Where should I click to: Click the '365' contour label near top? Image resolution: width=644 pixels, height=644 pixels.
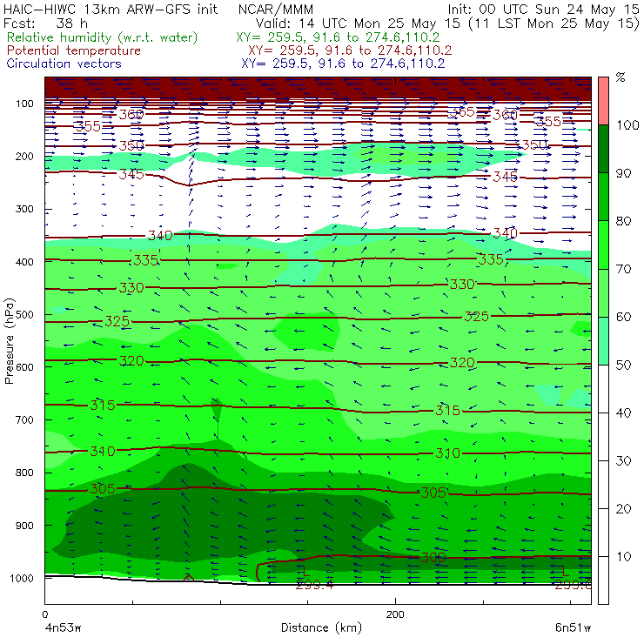[461, 112]
